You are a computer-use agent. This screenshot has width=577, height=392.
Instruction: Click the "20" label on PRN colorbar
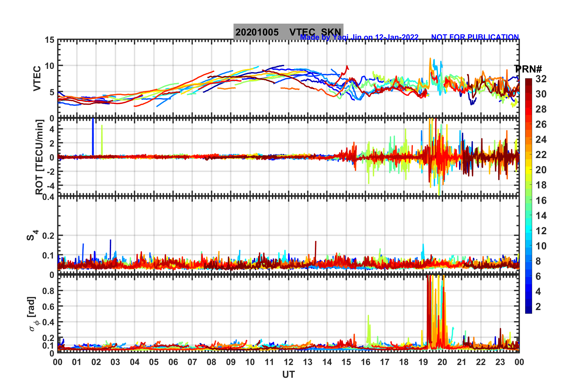pyautogui.click(x=541, y=170)
